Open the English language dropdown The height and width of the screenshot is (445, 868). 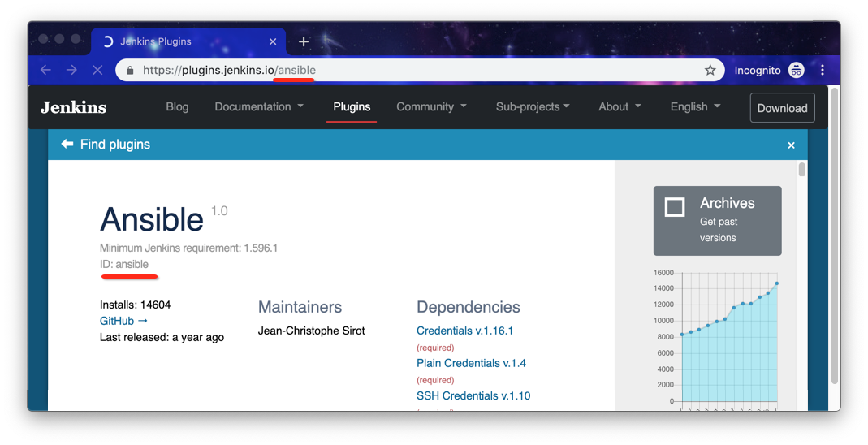click(695, 107)
